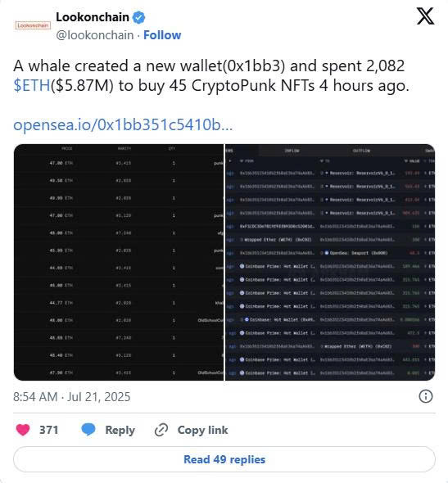448x483 pixels.
Task: Click the tweet timestamp Jul 21, 2025
Action: tap(72, 397)
